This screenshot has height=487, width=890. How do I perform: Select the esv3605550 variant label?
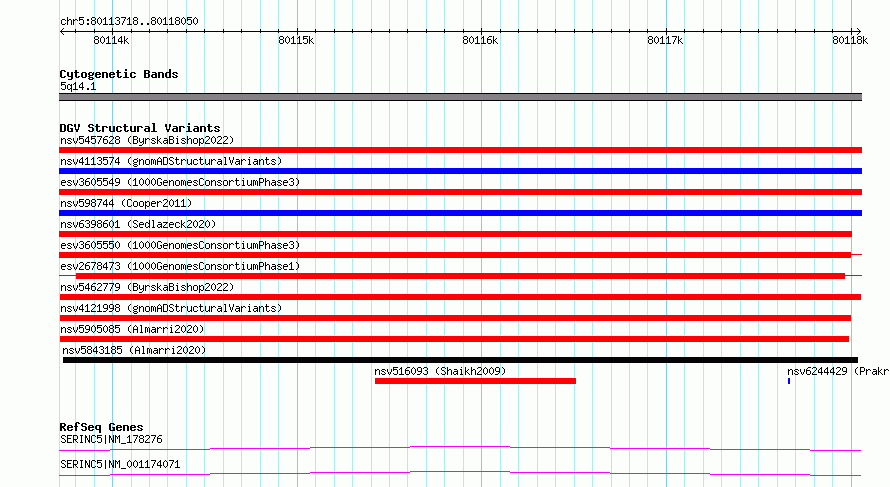[180, 245]
